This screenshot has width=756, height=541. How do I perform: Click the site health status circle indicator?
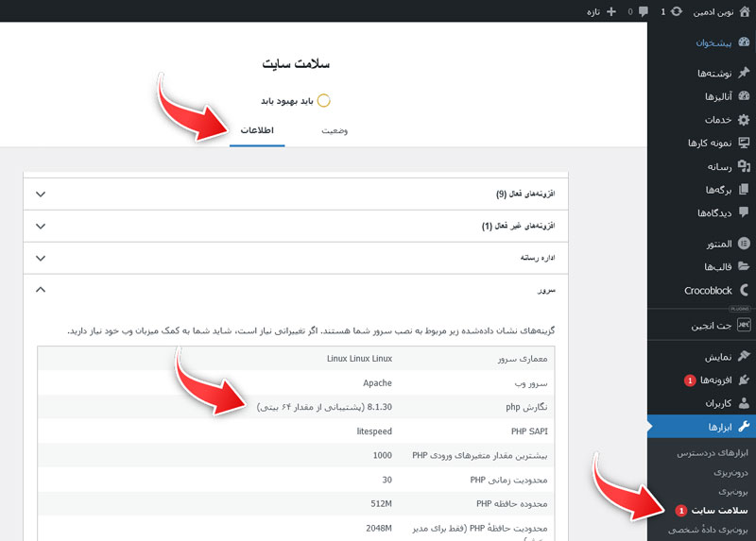(323, 101)
